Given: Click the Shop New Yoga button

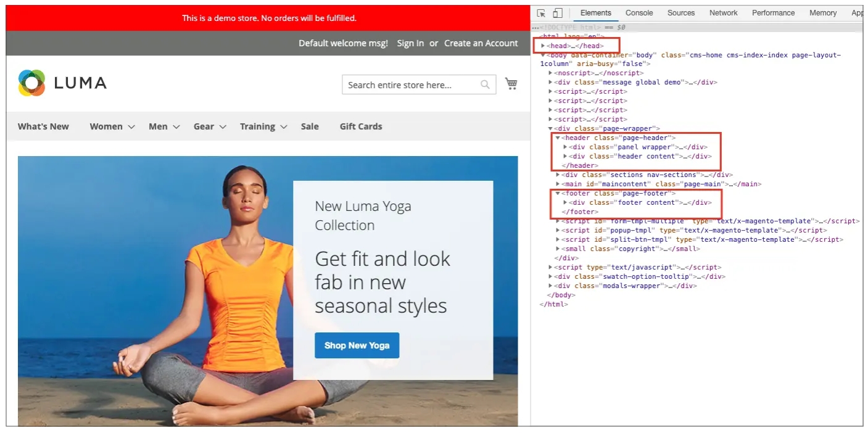Looking at the screenshot, I should 357,345.
